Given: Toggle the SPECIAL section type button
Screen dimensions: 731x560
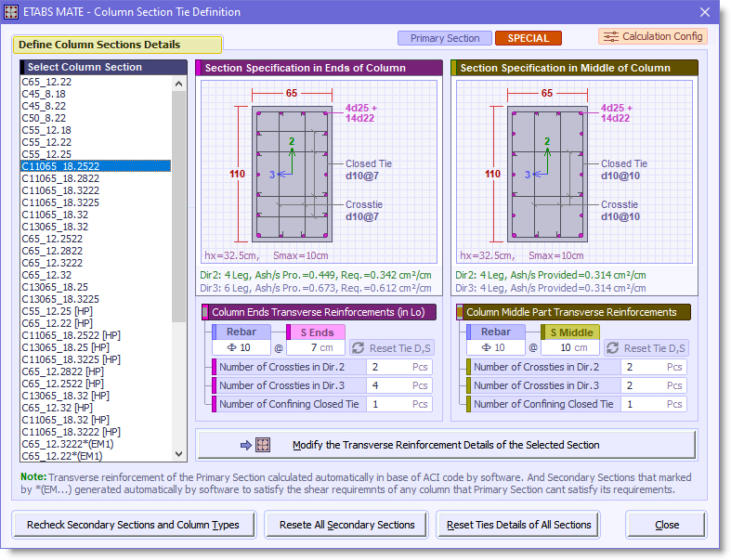Looking at the screenshot, I should (529, 38).
